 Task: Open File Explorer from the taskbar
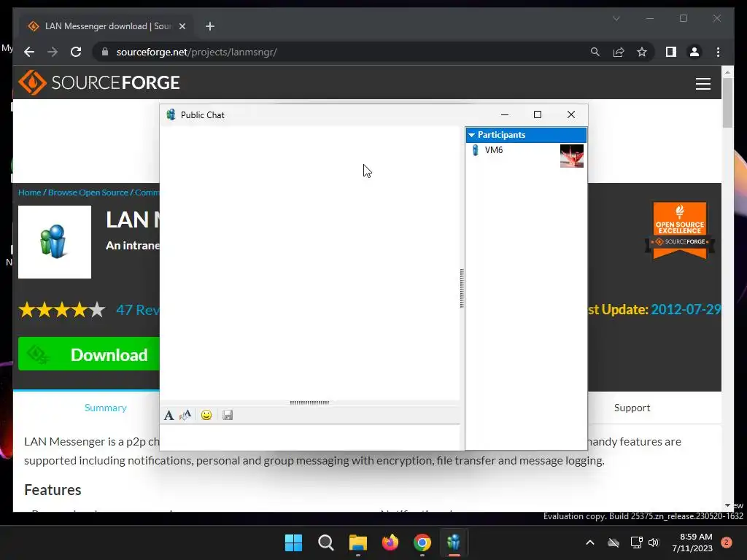coord(357,542)
